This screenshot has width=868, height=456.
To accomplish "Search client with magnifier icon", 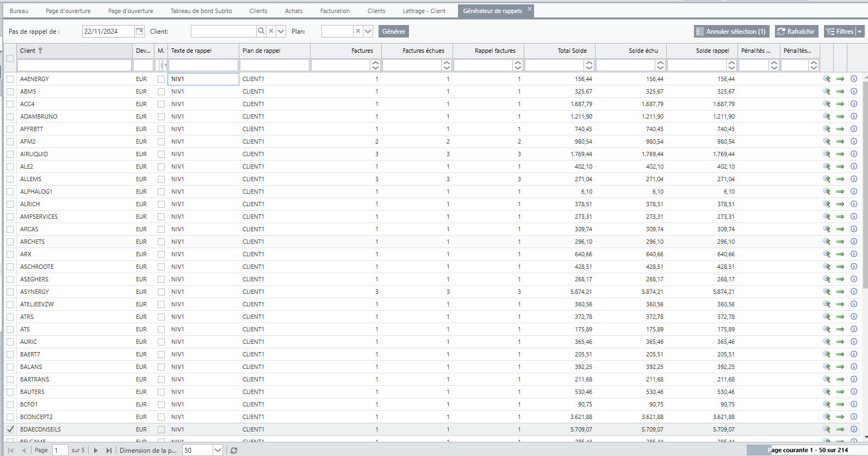I will click(x=261, y=32).
